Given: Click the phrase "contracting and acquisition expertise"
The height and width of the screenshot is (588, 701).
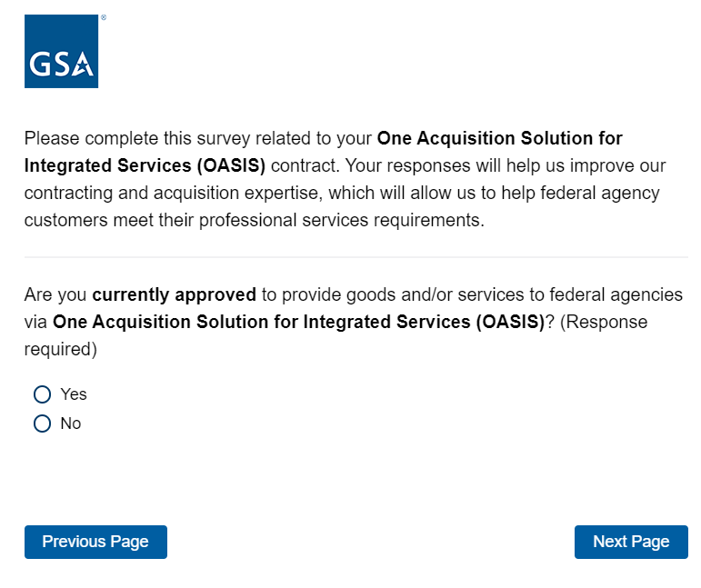Looking at the screenshot, I should pyautogui.click(x=171, y=194).
